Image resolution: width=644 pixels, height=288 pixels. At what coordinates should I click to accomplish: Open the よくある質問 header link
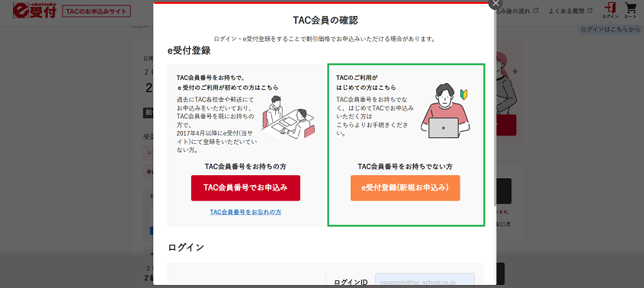coord(566,11)
